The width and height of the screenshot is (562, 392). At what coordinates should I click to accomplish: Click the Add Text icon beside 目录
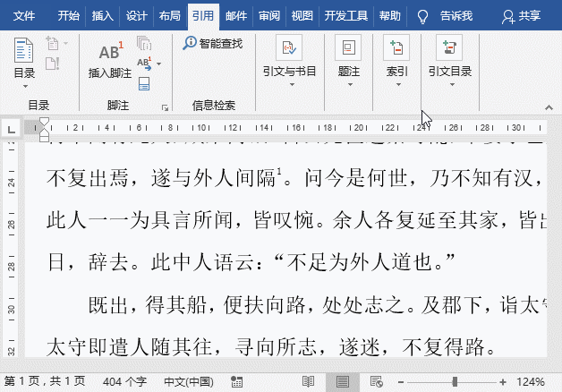52,43
